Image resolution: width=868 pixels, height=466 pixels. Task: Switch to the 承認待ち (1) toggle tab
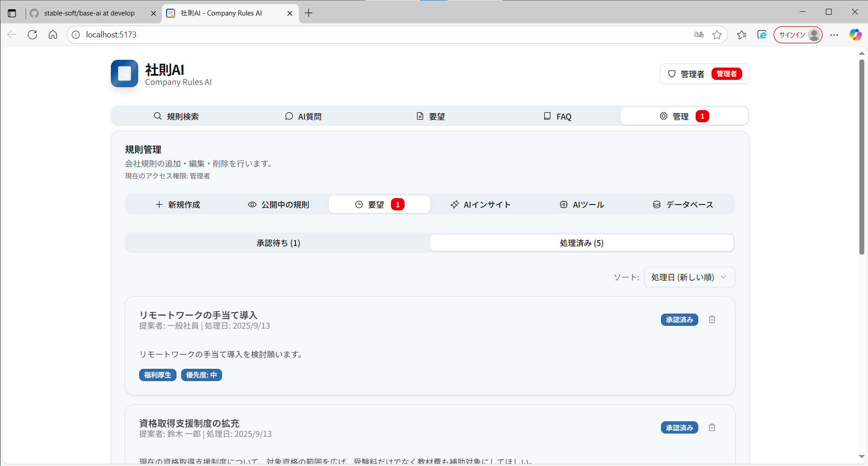click(278, 243)
